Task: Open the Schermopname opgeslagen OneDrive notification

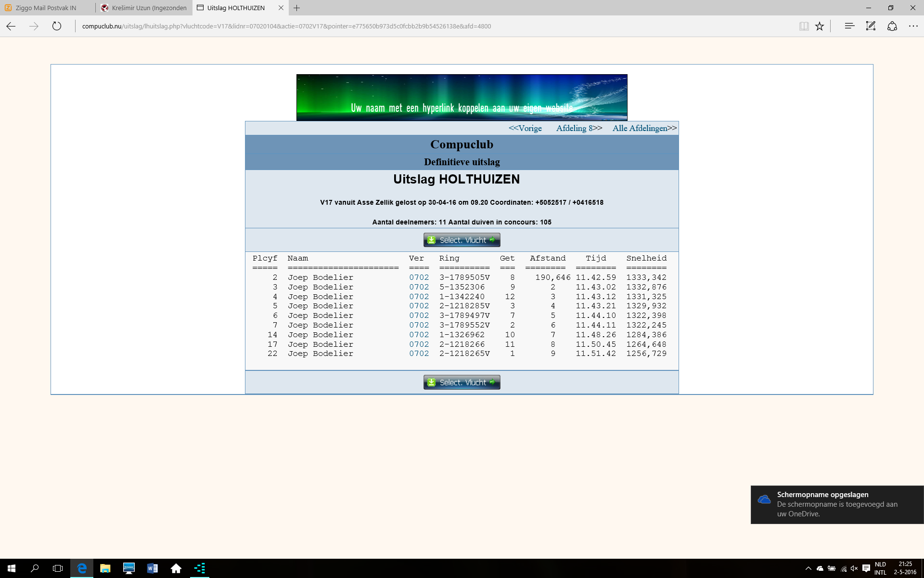Action: tap(837, 504)
